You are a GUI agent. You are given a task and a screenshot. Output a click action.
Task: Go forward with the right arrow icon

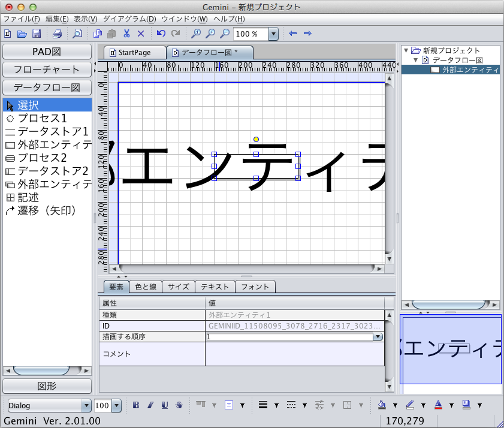tap(307, 34)
